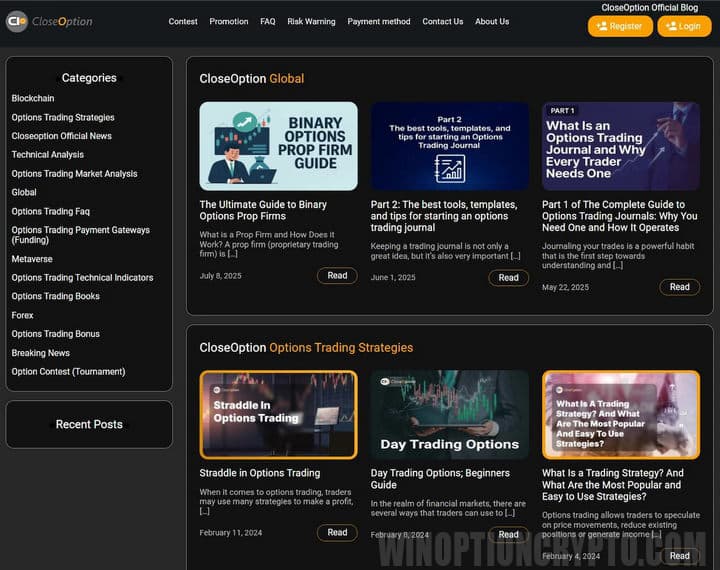Open the Promotion menu item

[229, 22]
